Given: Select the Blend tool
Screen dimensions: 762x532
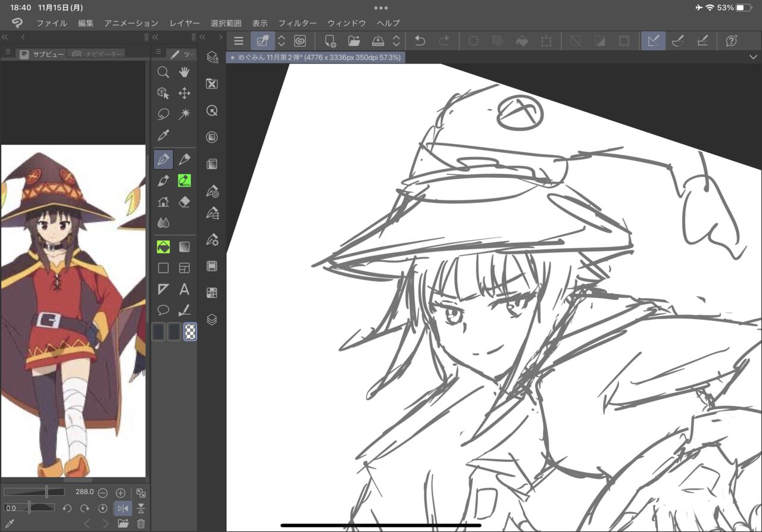Looking at the screenshot, I should coord(163,223).
